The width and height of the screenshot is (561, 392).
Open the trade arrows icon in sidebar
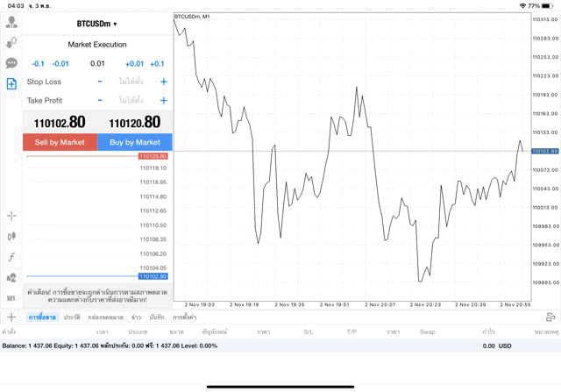(11, 42)
